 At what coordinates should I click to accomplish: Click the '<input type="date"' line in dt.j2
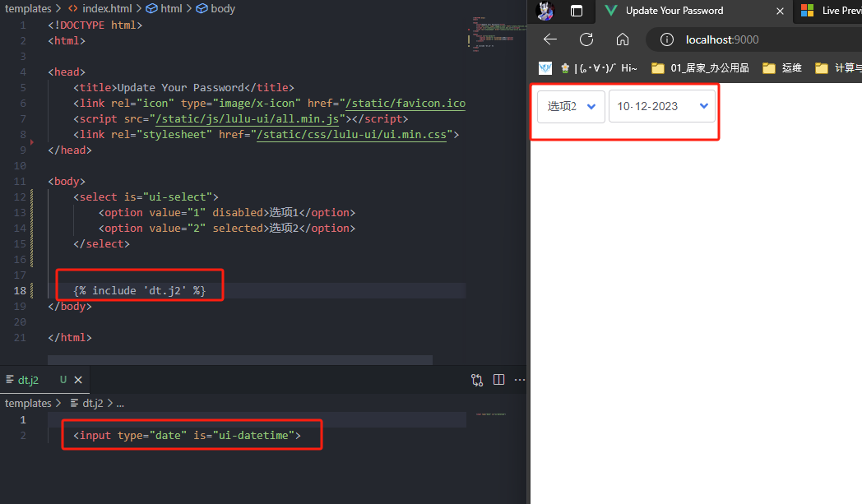[x=187, y=435]
